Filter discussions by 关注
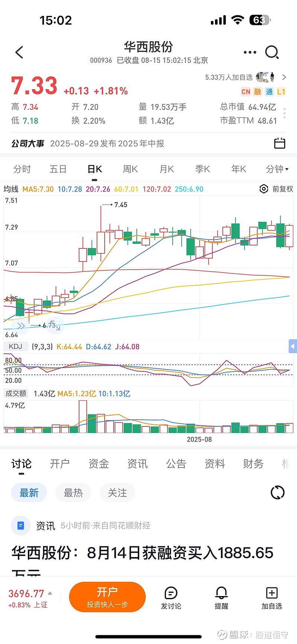The image size is (297, 644). pos(117,492)
